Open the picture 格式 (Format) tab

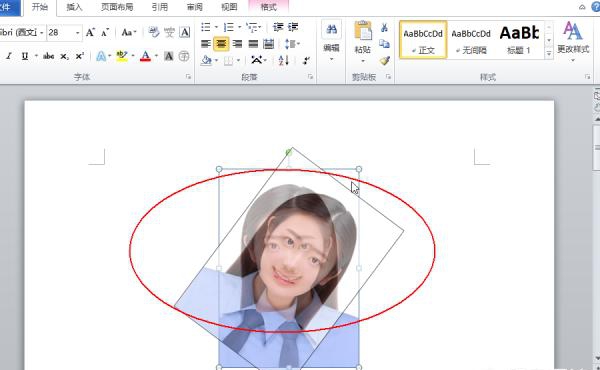[268, 7]
